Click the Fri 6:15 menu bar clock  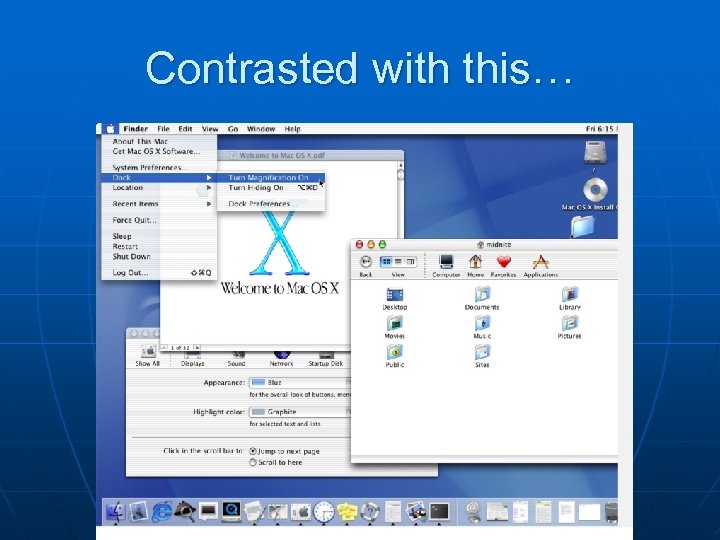[x=601, y=129]
